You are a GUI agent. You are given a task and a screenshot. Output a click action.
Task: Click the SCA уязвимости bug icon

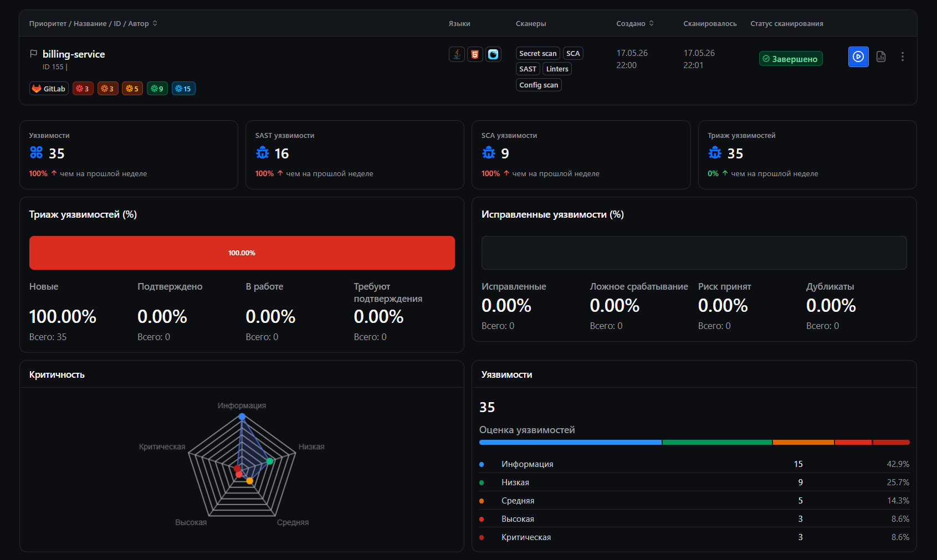pyautogui.click(x=489, y=152)
